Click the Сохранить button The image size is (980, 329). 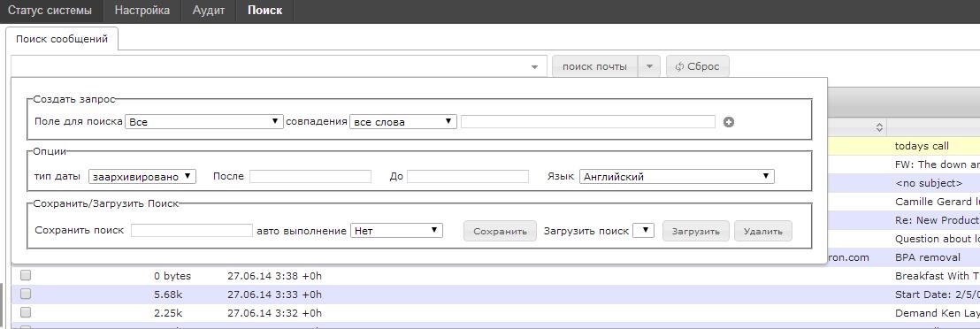coord(500,231)
